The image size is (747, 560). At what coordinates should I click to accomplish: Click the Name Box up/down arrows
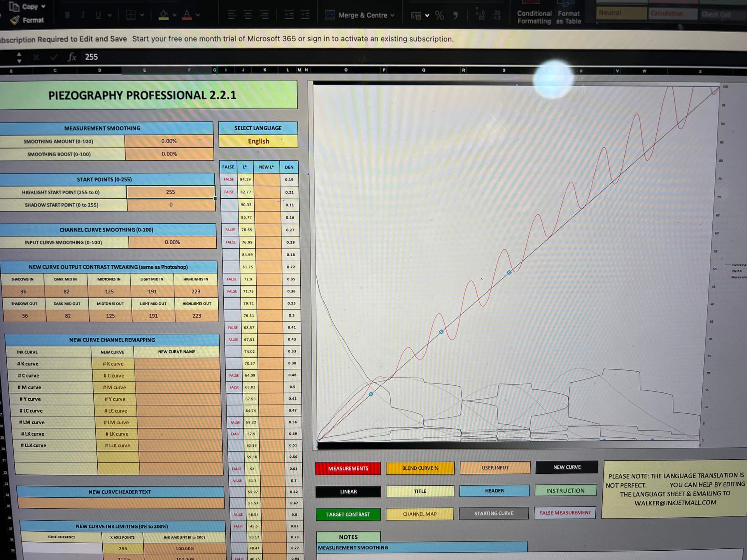[19, 58]
